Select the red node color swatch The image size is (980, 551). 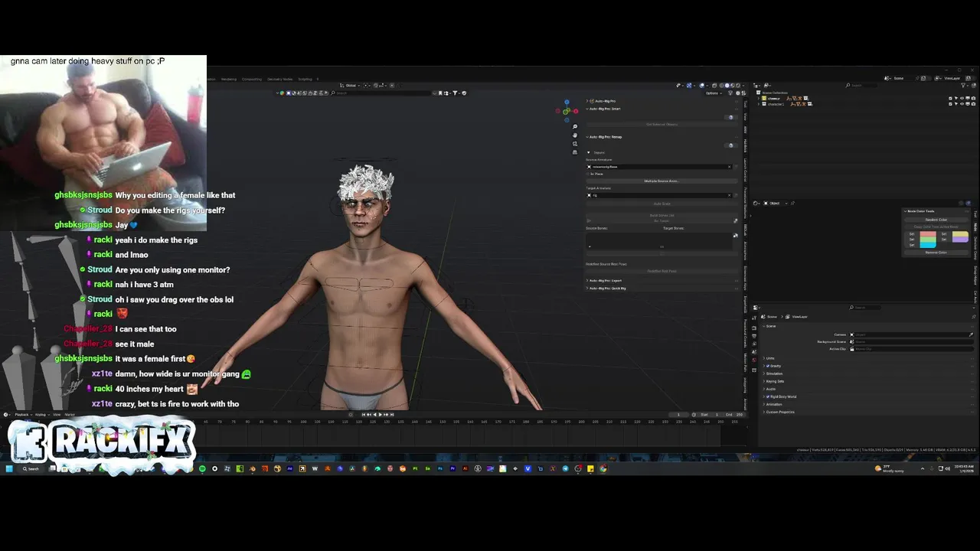pos(928,233)
